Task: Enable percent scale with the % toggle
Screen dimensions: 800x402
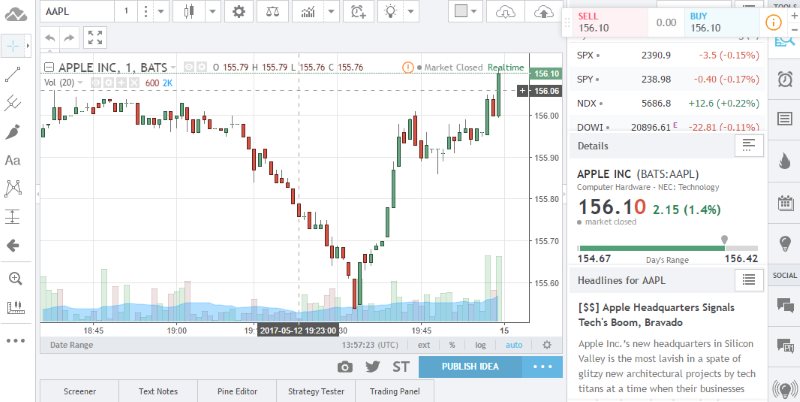Action: coord(453,344)
